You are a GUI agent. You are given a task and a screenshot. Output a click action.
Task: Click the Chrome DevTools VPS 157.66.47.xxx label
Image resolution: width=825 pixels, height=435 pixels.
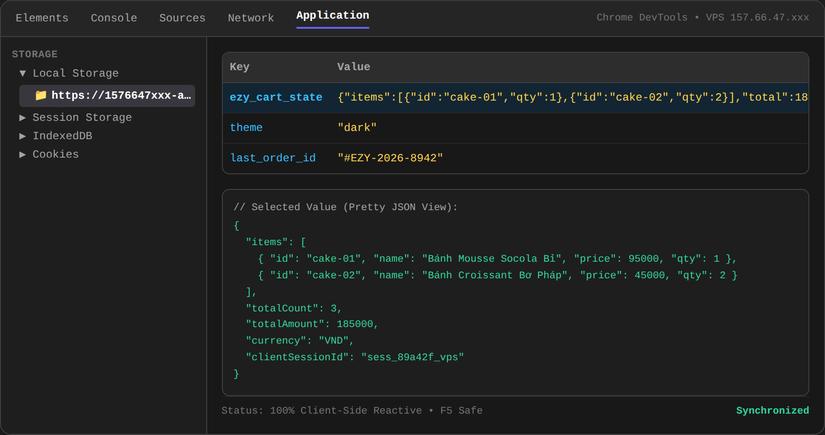pyautogui.click(x=702, y=17)
